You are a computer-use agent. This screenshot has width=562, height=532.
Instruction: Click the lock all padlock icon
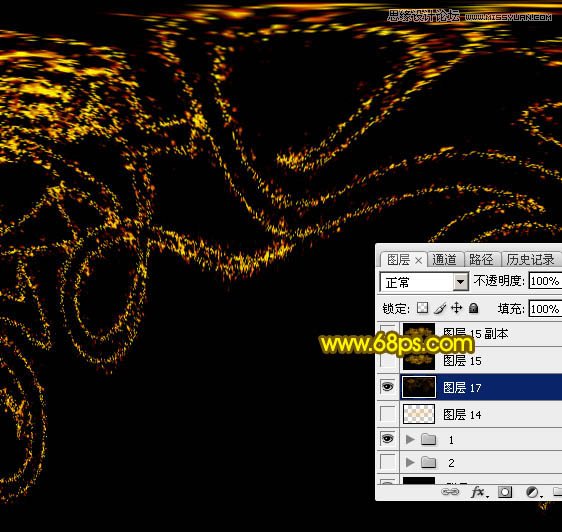pos(473,308)
